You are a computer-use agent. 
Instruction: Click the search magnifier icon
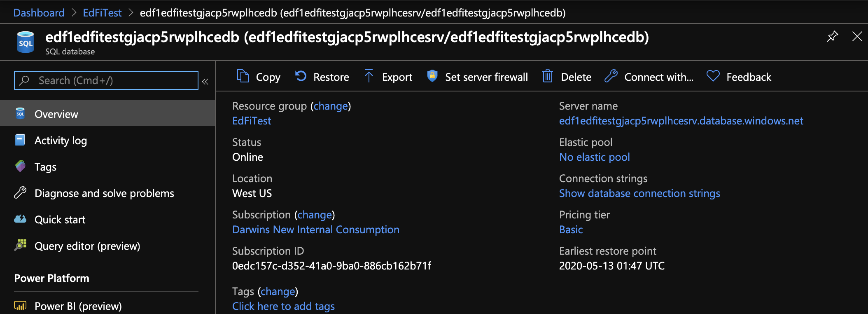click(x=24, y=80)
